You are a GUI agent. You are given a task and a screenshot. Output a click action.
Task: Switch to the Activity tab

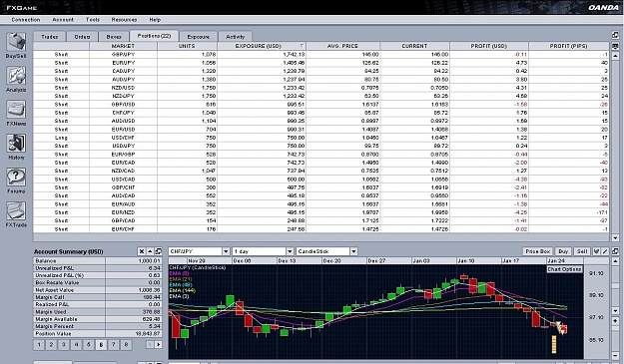pyautogui.click(x=236, y=37)
